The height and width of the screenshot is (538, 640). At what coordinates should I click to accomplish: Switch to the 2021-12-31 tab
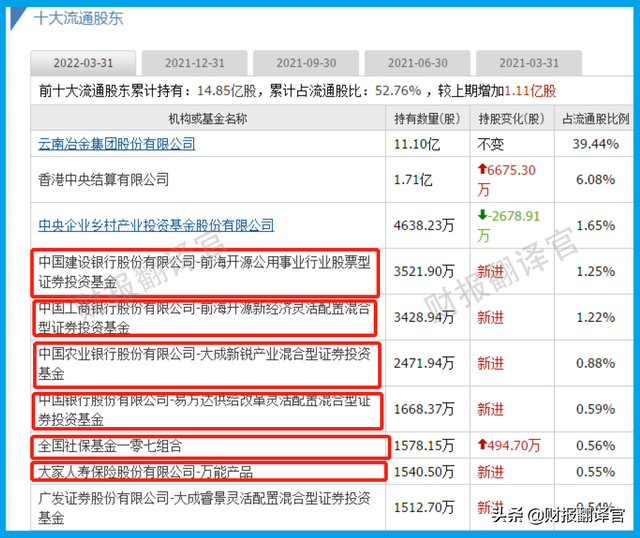pyautogui.click(x=195, y=63)
